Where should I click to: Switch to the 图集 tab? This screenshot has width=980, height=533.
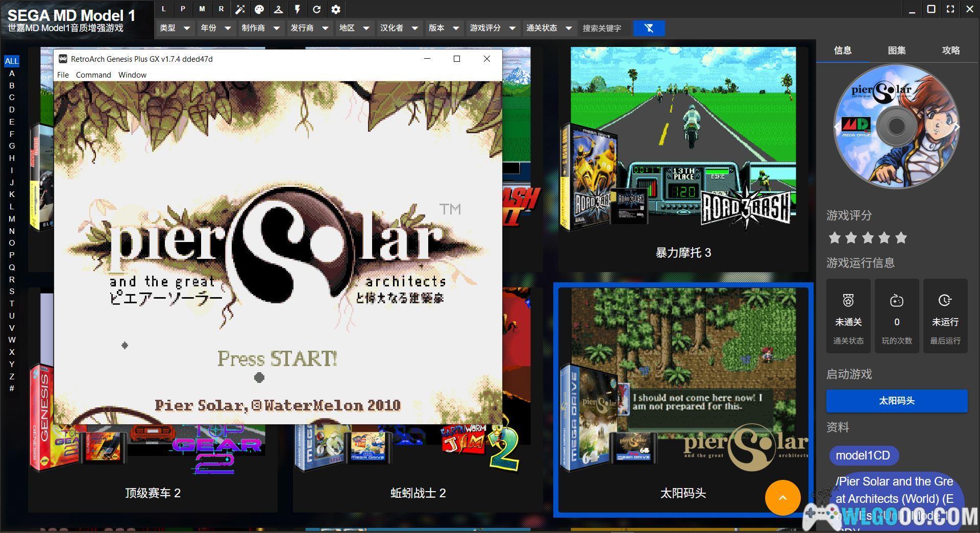pyautogui.click(x=896, y=50)
